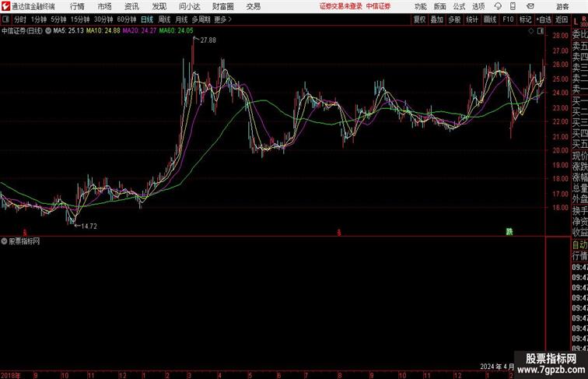
Task: Click the 画线 drawing tool button
Action: pos(490,19)
